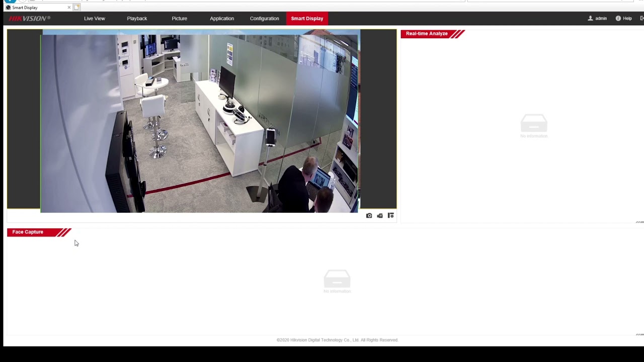This screenshot has height=362, width=644.
Task: Capture a snapshot with the camera icon
Action: pyautogui.click(x=369, y=216)
